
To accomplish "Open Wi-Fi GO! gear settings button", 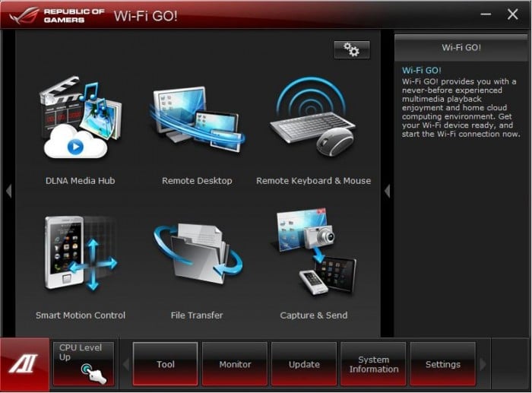I will [x=351, y=50].
